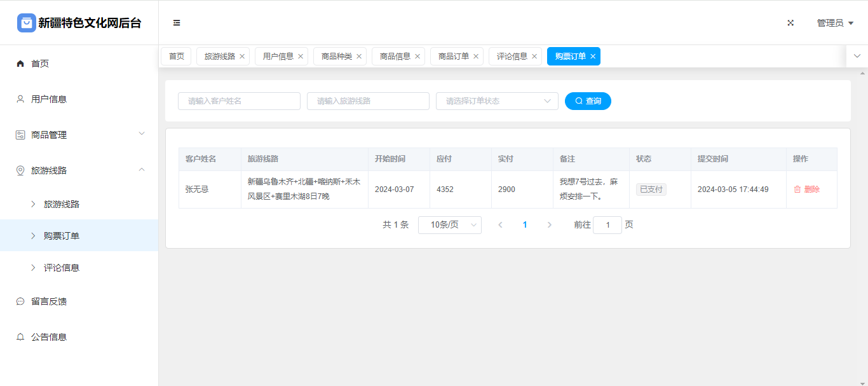Click the 查询 search button
The width and height of the screenshot is (868, 386).
pos(588,101)
